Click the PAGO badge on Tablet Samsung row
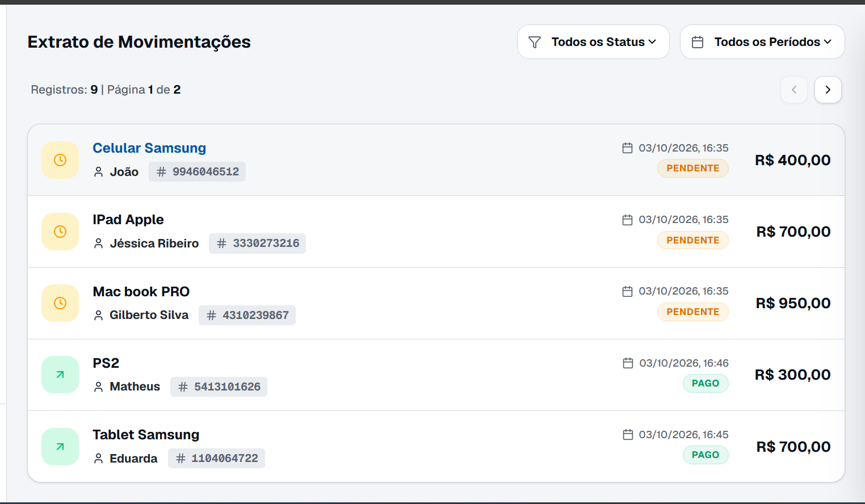Viewport: 865px width, 504px height. pos(706,455)
